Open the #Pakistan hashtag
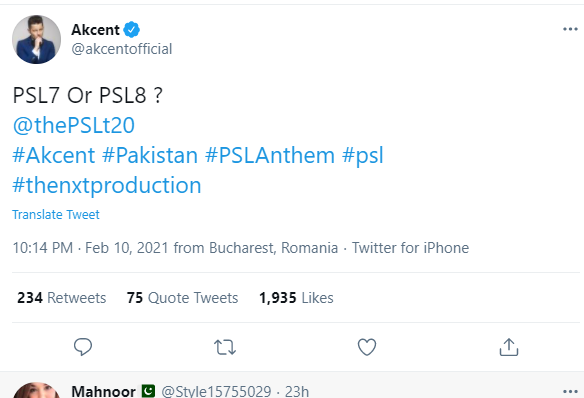 click(150, 155)
